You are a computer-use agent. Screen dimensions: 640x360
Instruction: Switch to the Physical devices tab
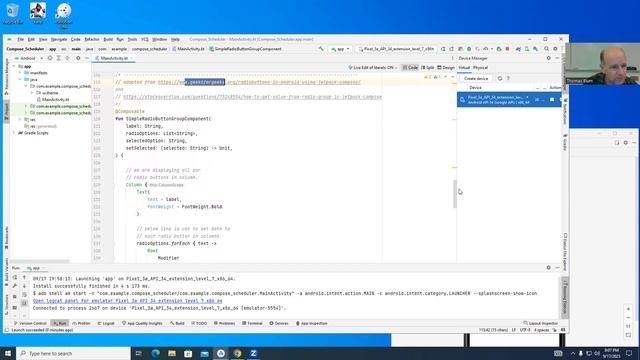point(480,68)
